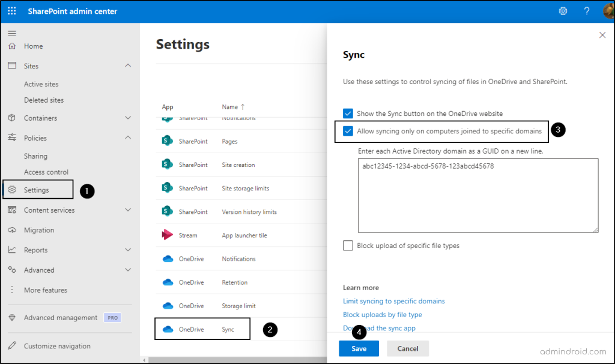Open Limit syncing to specific domains link

pos(393,301)
